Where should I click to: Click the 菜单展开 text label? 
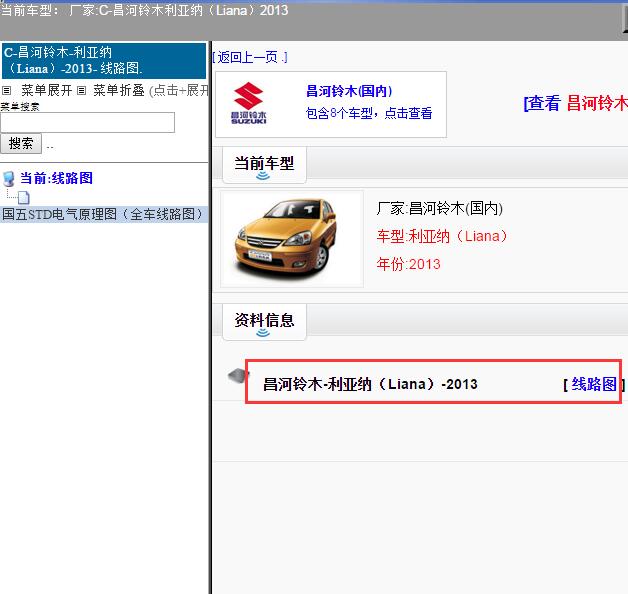tap(46, 91)
